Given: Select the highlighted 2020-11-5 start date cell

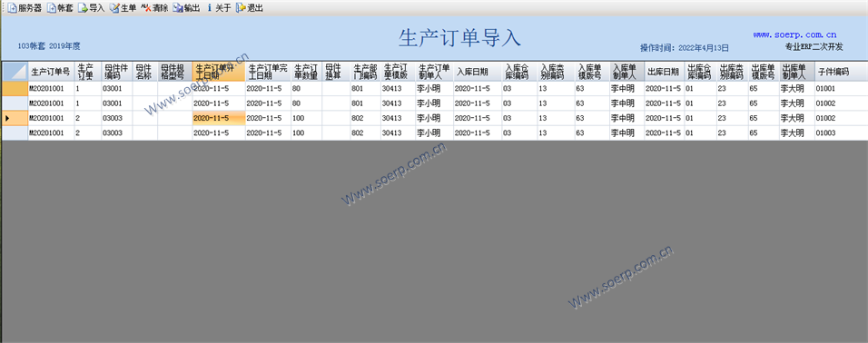Looking at the screenshot, I should coord(219,118).
